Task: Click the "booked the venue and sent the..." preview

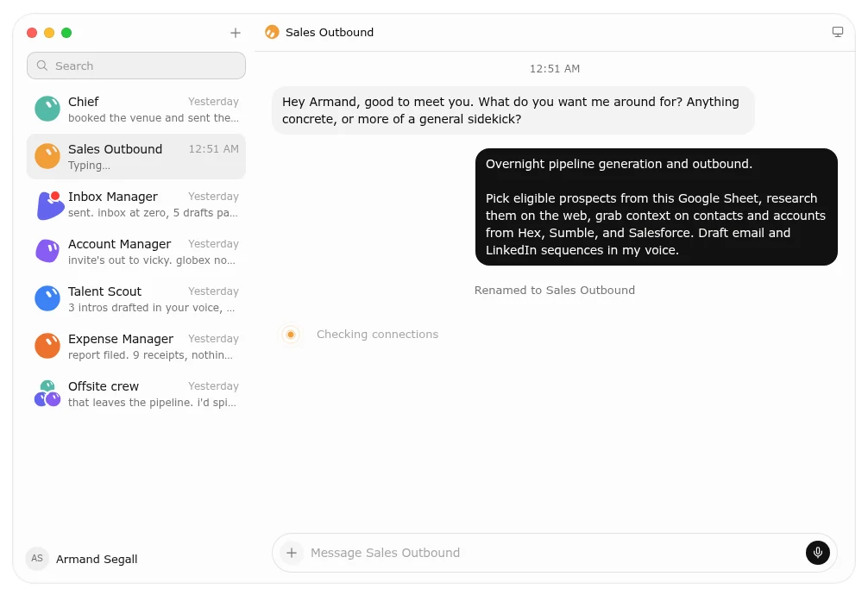Action: [154, 118]
